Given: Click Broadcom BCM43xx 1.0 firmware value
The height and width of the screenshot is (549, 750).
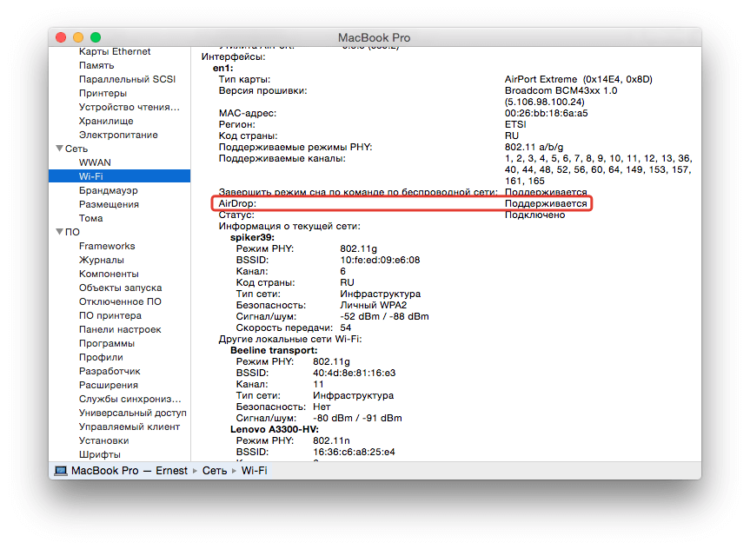Looking at the screenshot, I should 561,91.
